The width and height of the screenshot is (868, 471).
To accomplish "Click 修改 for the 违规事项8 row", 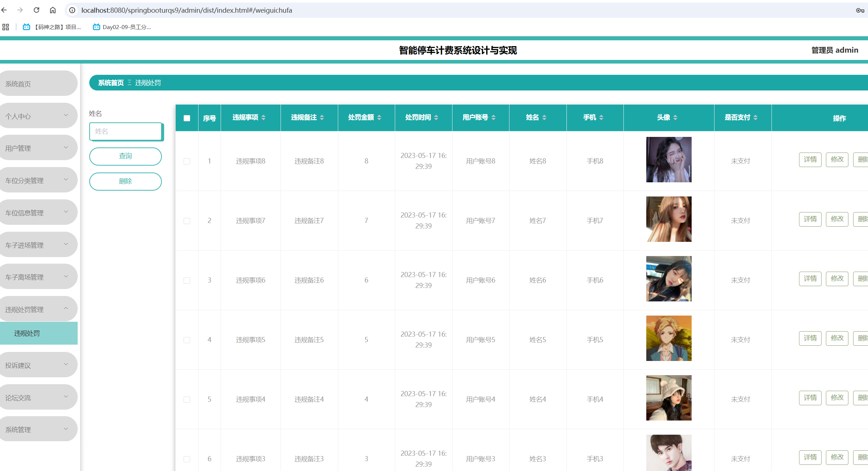I will pyautogui.click(x=837, y=159).
